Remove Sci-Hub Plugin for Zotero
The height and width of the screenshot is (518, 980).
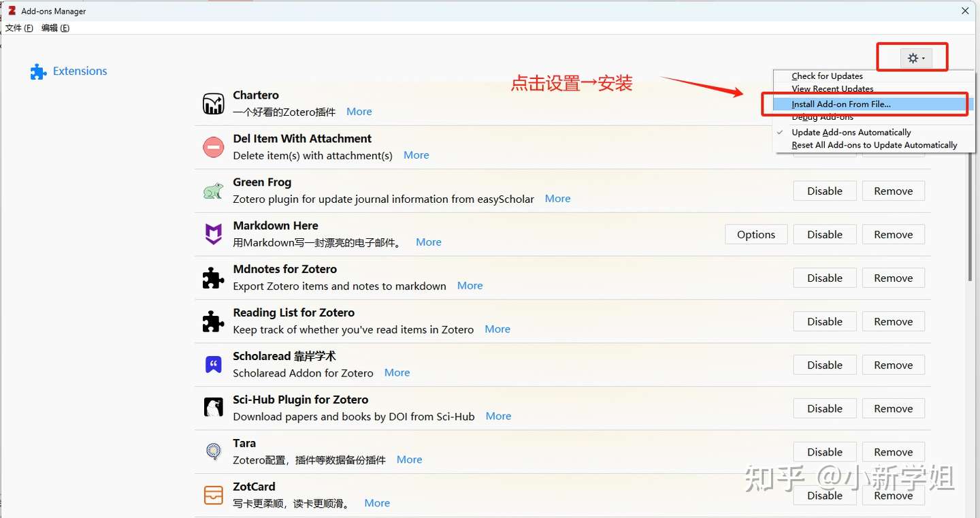(x=894, y=408)
